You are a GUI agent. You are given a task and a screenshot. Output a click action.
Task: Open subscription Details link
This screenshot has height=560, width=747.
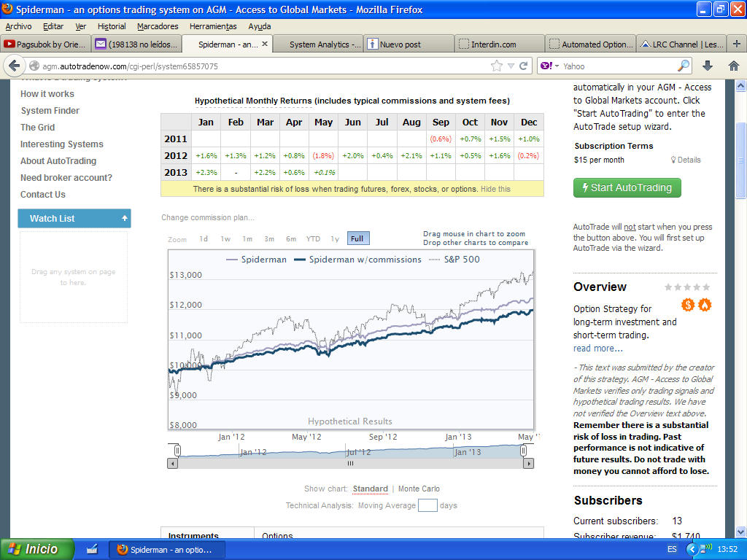tap(686, 160)
